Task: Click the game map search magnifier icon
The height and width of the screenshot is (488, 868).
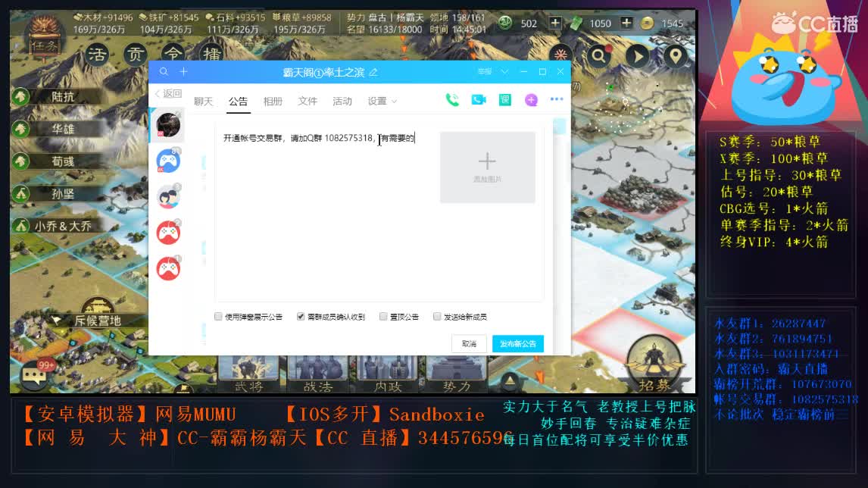Action: point(599,56)
